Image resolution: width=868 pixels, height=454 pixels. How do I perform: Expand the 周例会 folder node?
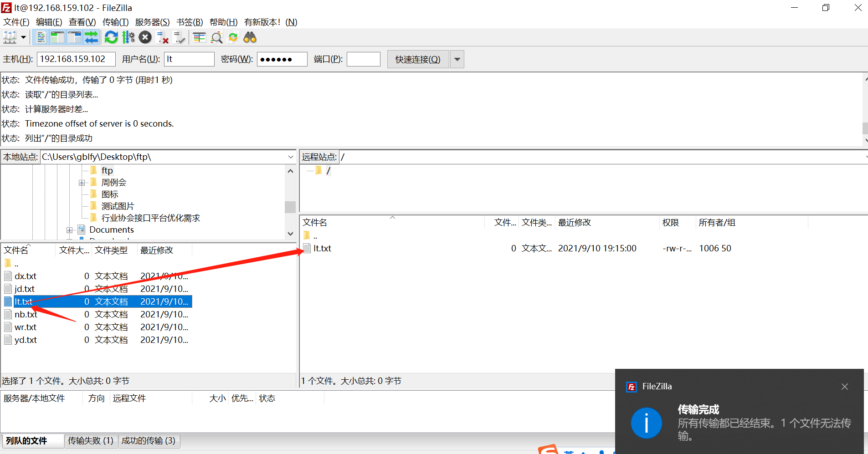click(x=82, y=183)
